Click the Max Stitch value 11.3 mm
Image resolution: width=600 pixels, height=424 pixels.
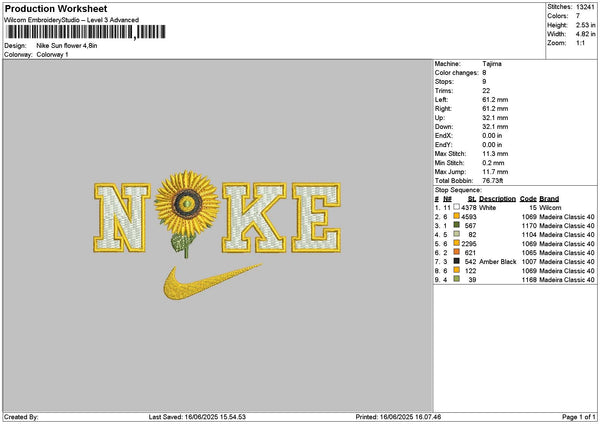[x=495, y=153]
